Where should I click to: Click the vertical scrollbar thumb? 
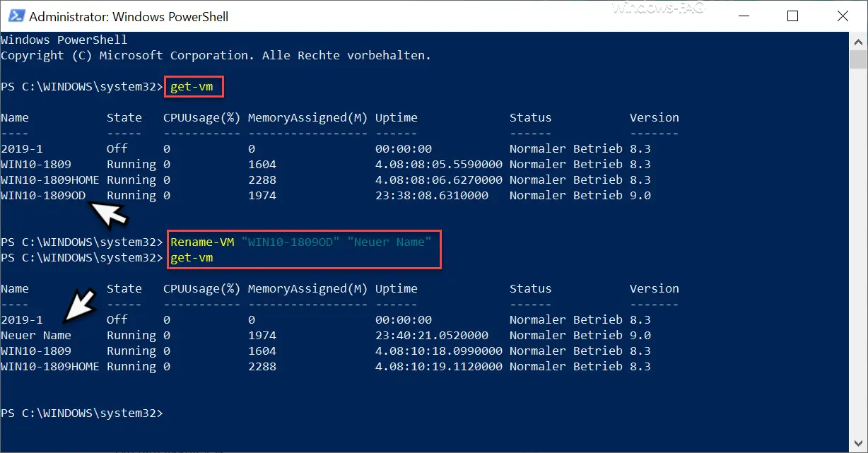point(859,59)
